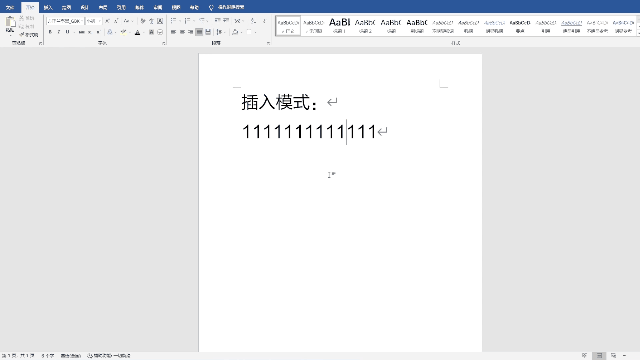This screenshot has height=360, width=640.
Task: Click the Paste clipboard icon
Action: 11,22
